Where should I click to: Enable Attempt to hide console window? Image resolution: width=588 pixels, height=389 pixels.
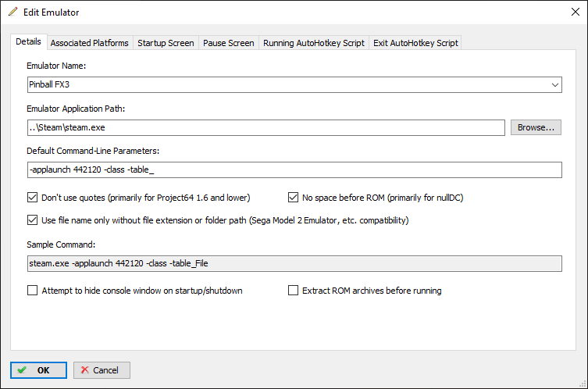33,291
